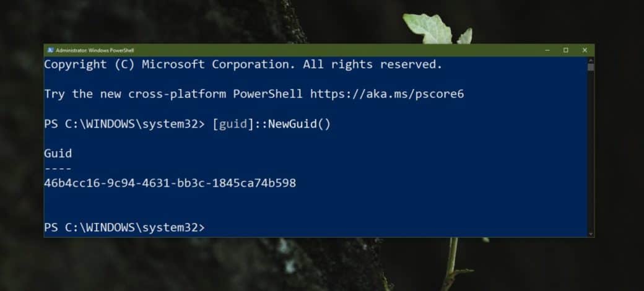Viewport: 644px width, 291px height.
Task: Click the PowerShell icon in title bar
Action: (50, 50)
